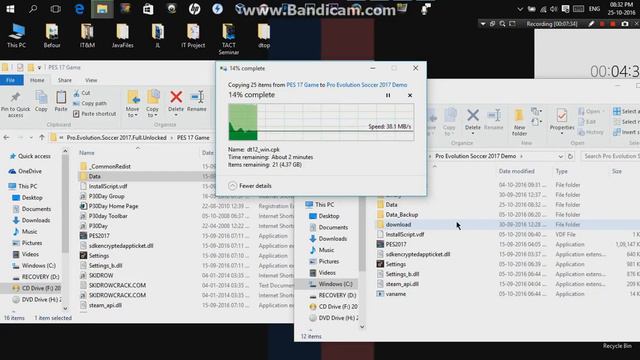
Task: Click Search Pro Evolution search box
Action: [611, 156]
